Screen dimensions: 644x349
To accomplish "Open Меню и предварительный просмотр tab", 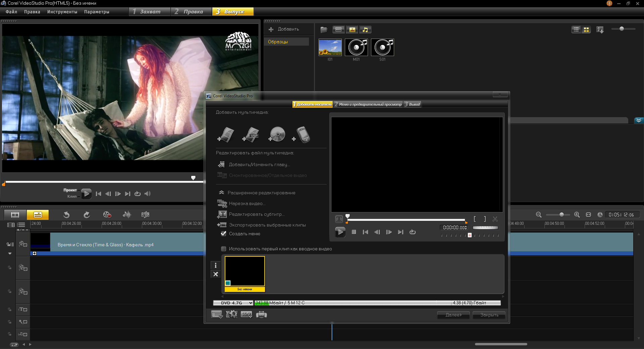I will point(368,104).
